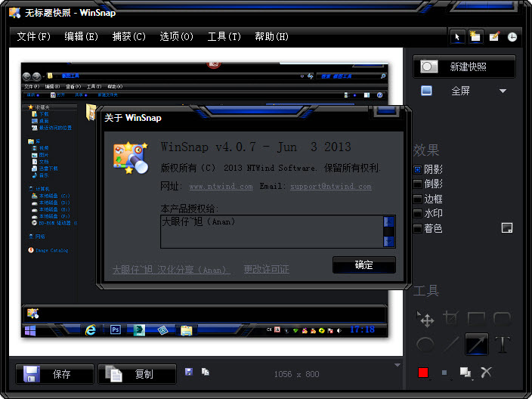Screen dimensions: 532x399
Task: Select the Rounded Rectangle tool
Action: pyautogui.click(x=502, y=319)
